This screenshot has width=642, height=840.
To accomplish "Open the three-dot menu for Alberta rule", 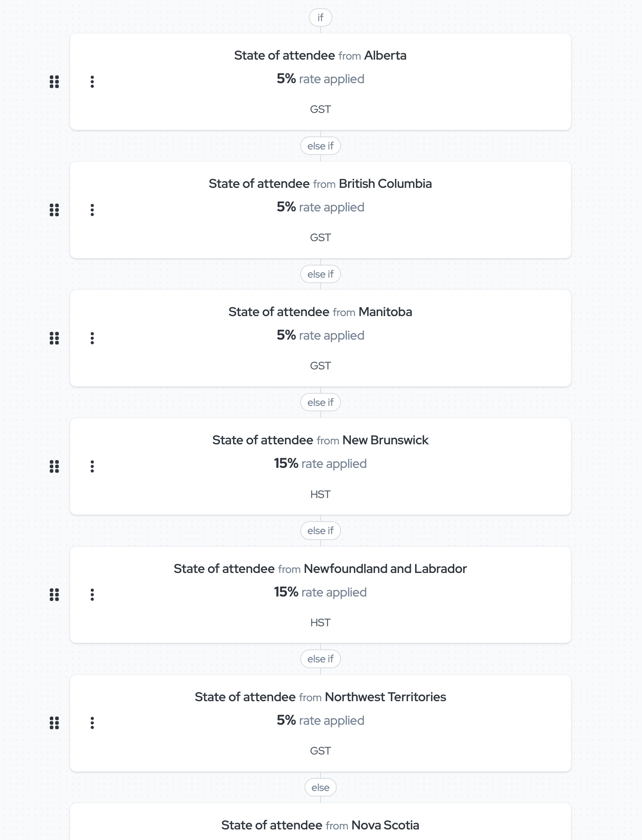I will pos(92,82).
